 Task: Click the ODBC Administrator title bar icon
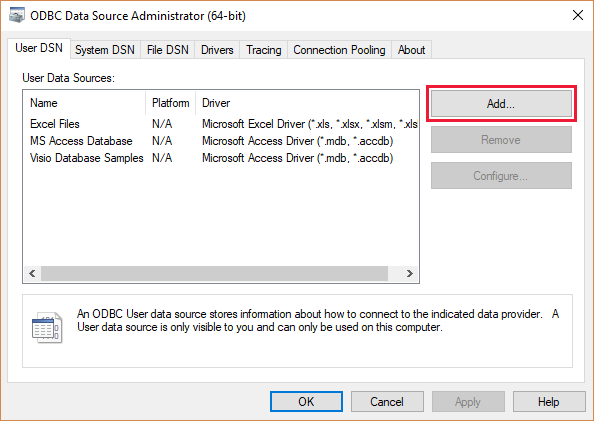17,16
